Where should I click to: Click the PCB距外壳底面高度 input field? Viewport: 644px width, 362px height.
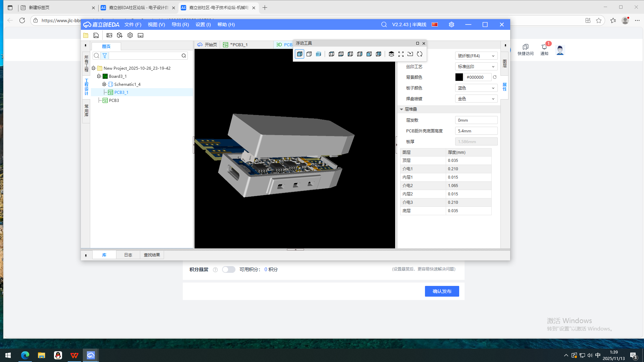[476, 131]
